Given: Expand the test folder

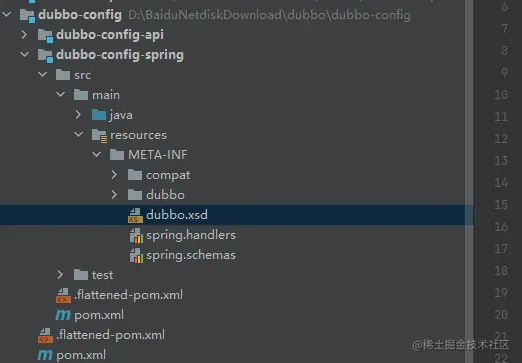Looking at the screenshot, I should point(60,275).
